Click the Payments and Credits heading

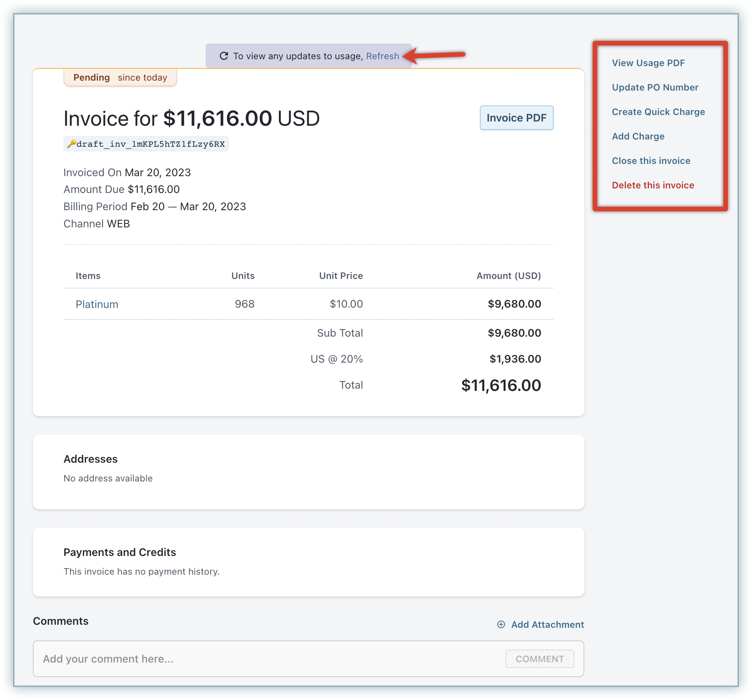pos(120,552)
